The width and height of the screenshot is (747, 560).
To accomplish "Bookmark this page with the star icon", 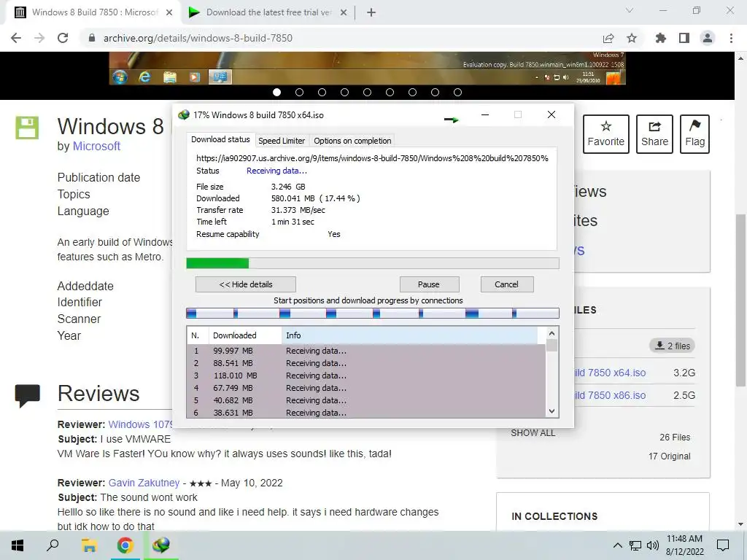I will 632,38.
